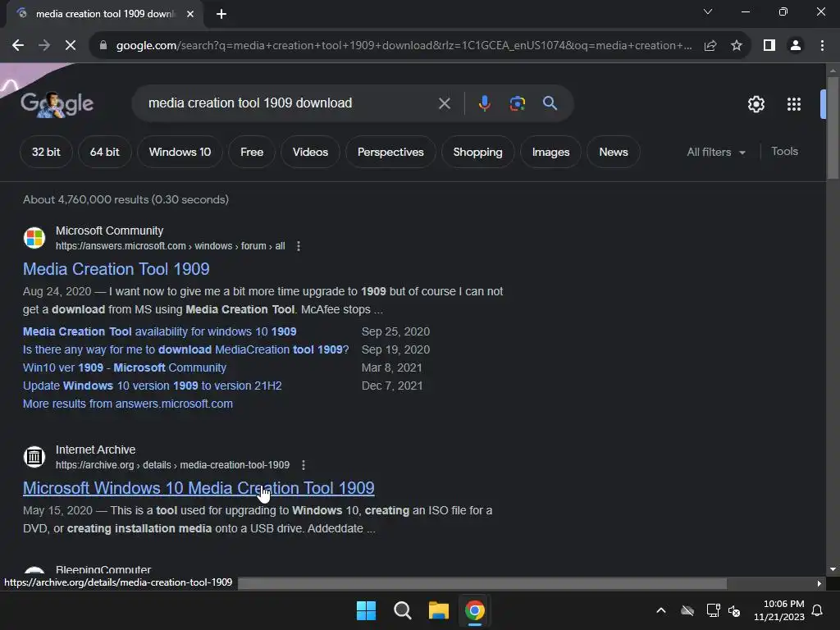The height and width of the screenshot is (630, 840).
Task: Switch to Perspectives results
Action: [x=390, y=152]
